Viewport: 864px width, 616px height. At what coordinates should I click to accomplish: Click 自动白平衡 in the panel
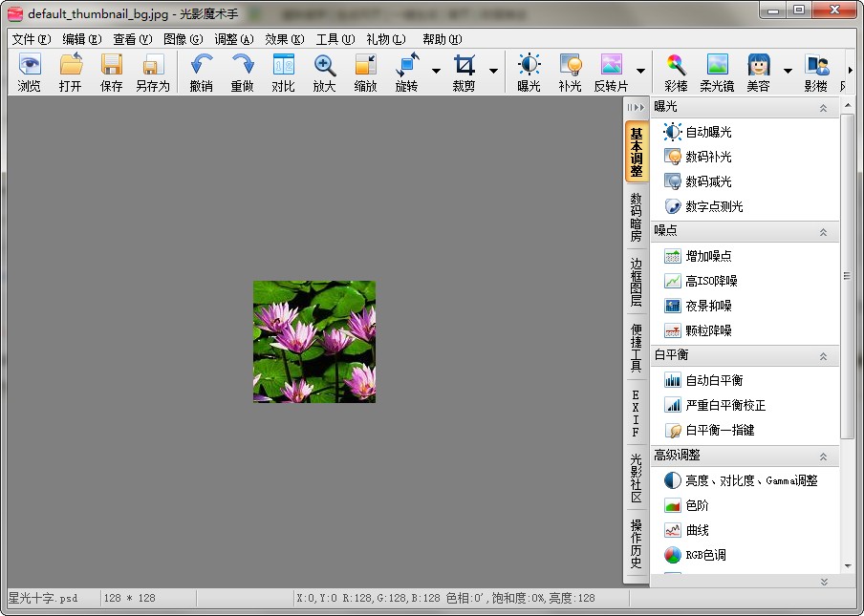713,380
